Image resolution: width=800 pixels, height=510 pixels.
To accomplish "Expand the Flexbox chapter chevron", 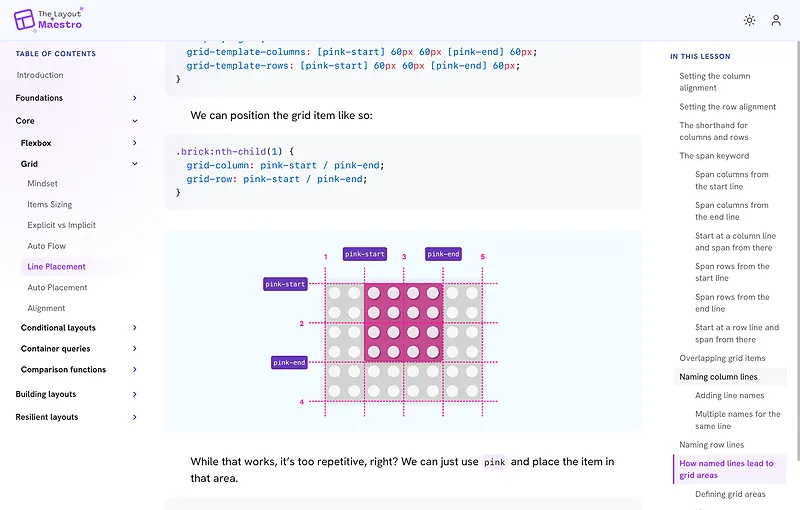I will (x=135, y=143).
